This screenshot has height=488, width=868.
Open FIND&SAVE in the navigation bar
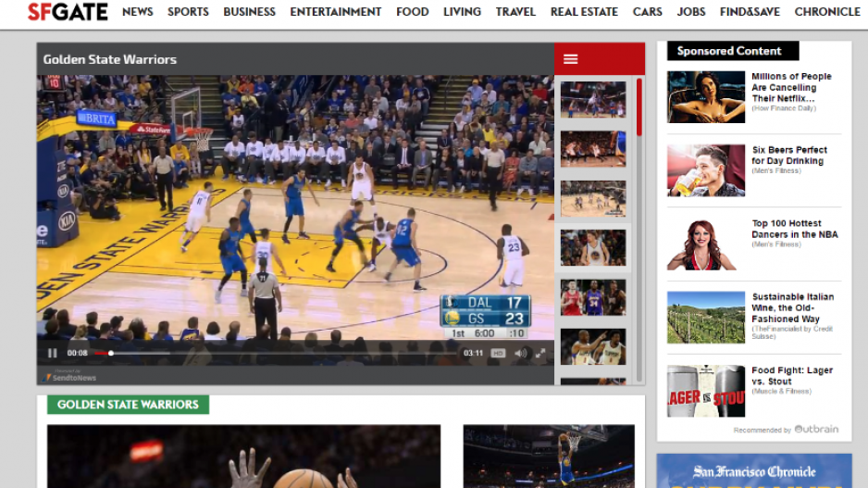750,12
